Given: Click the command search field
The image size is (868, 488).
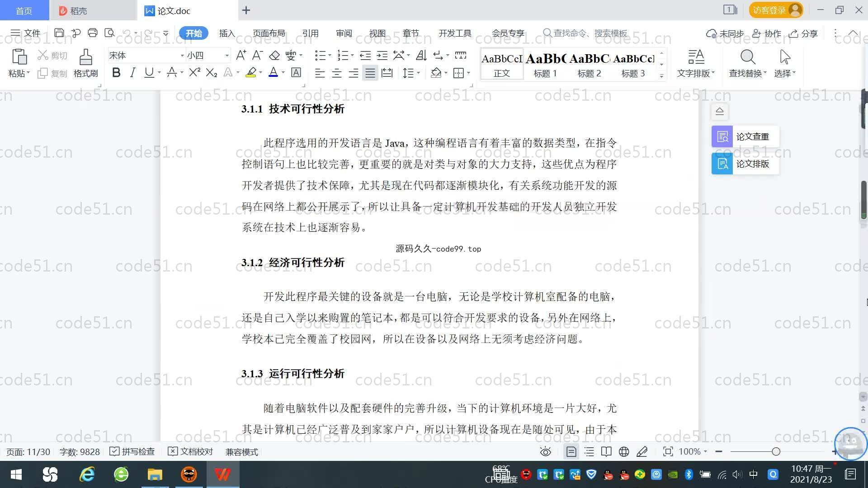Looking at the screenshot, I should coord(585,33).
